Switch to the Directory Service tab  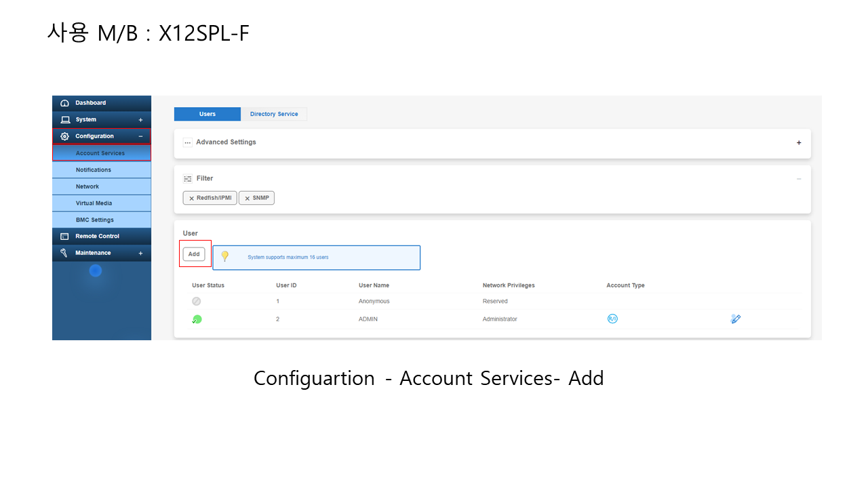click(x=274, y=114)
